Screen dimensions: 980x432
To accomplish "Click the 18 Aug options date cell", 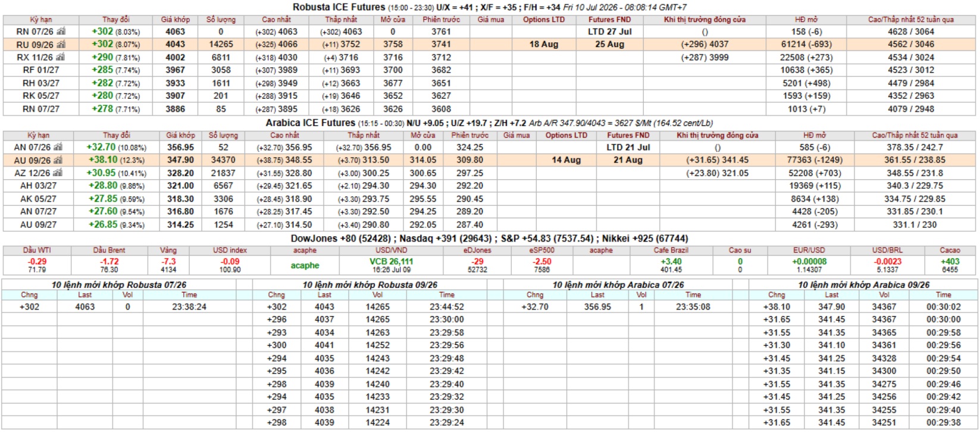I will point(544,45).
